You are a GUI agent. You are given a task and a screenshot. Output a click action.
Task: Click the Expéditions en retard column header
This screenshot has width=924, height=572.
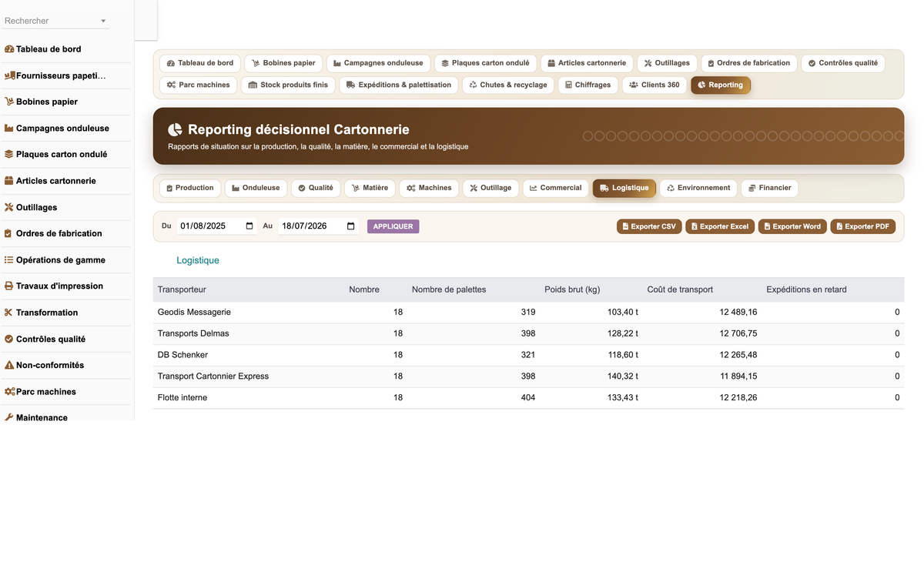tap(806, 289)
